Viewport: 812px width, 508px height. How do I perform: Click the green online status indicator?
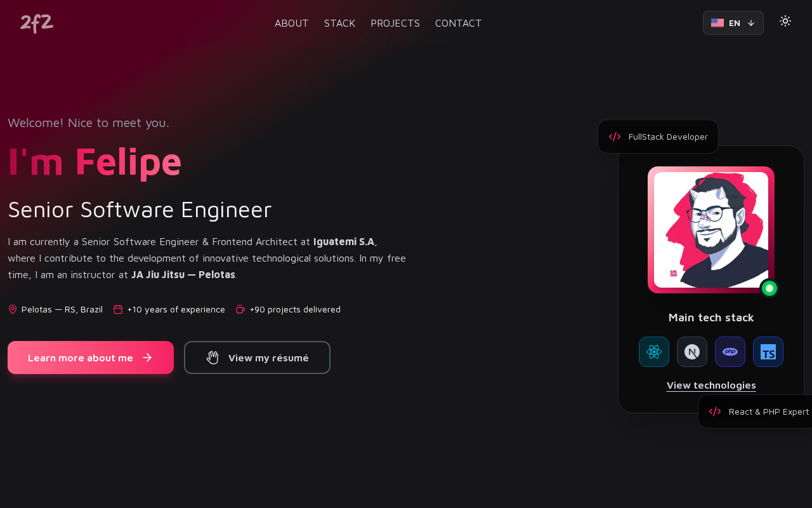point(769,288)
